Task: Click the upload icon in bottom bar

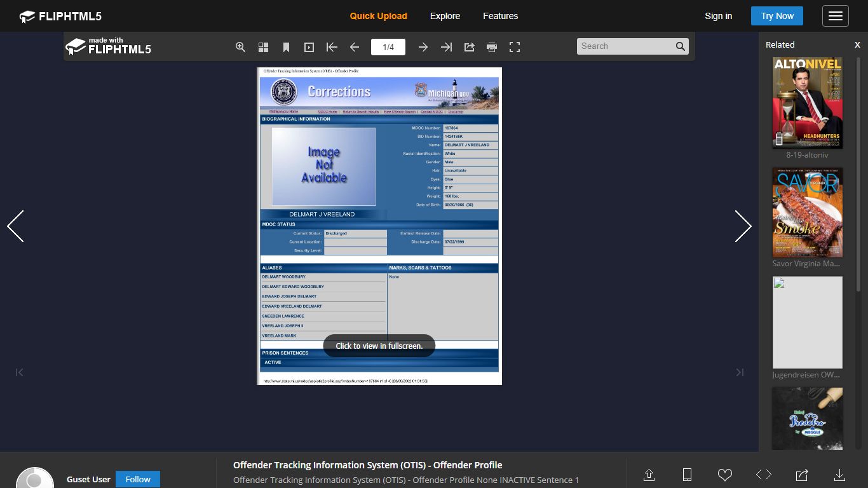Action: coord(649,475)
